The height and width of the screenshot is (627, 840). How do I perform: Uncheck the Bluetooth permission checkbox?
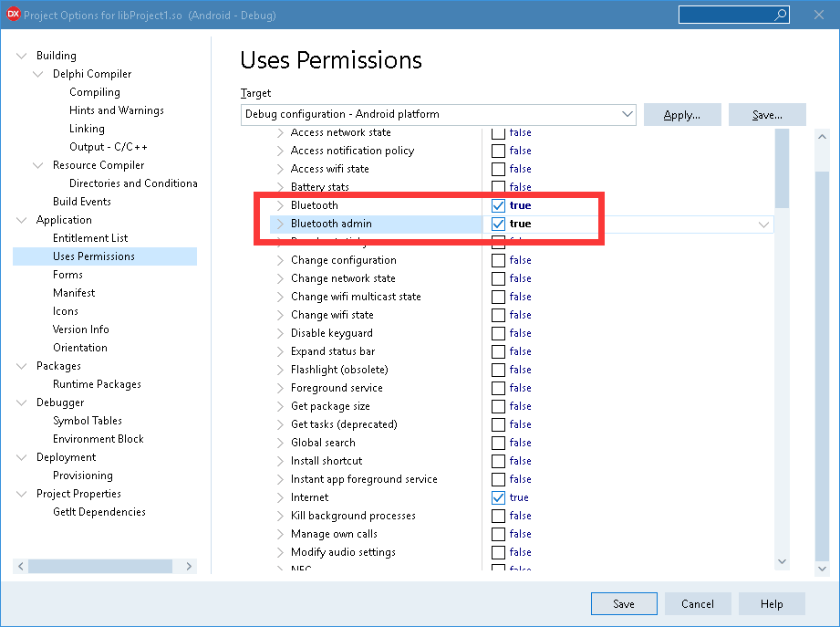(498, 205)
